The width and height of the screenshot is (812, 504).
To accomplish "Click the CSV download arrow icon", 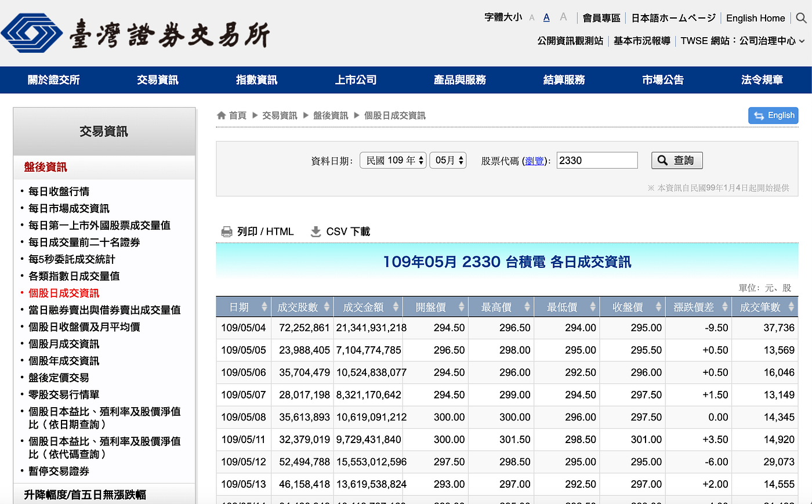I will click(316, 232).
